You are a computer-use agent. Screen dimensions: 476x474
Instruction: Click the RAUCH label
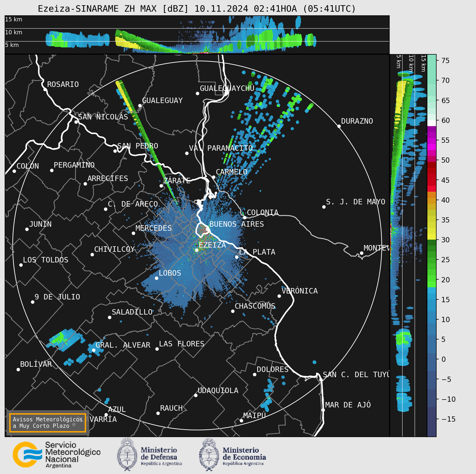(171, 408)
